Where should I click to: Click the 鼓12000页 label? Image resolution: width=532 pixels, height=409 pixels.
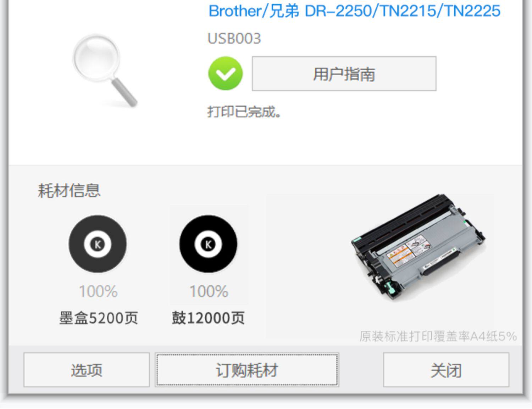(208, 318)
